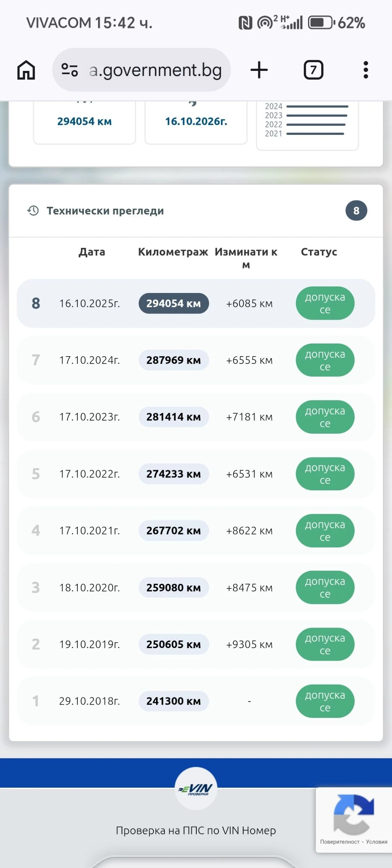Screen dimensions: 392x868
Task: Tap the eVIN logo at page footer
Action: coord(196,788)
